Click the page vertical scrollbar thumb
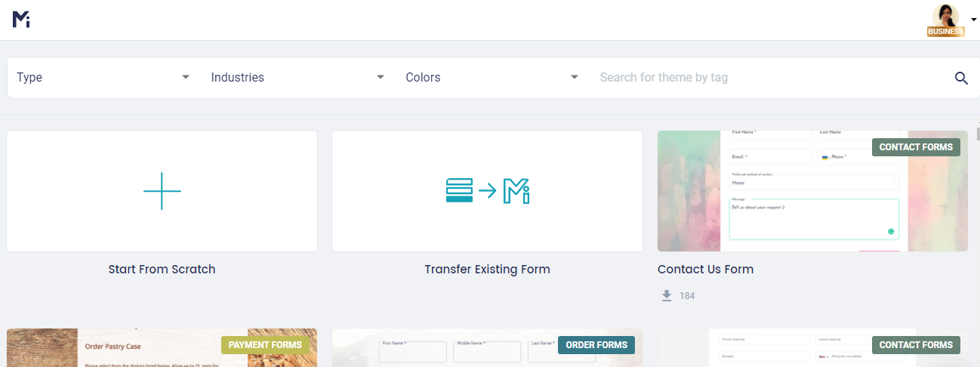Image resolution: width=980 pixels, height=367 pixels. point(977,133)
